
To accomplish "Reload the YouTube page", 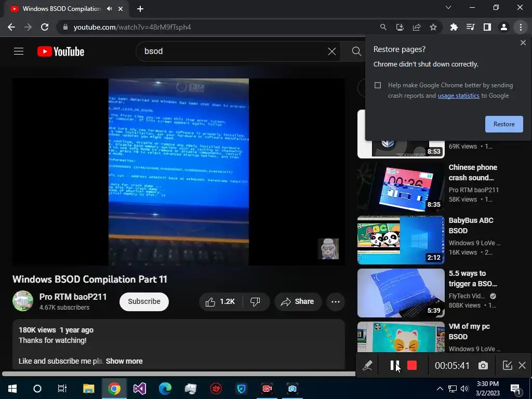I will (45, 27).
